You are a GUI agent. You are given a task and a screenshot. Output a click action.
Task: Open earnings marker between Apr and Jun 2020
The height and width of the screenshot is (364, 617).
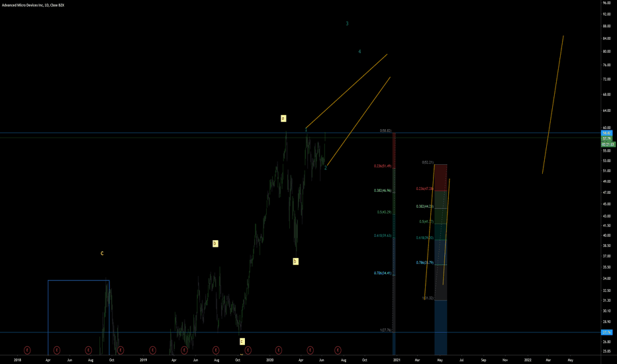(x=310, y=350)
